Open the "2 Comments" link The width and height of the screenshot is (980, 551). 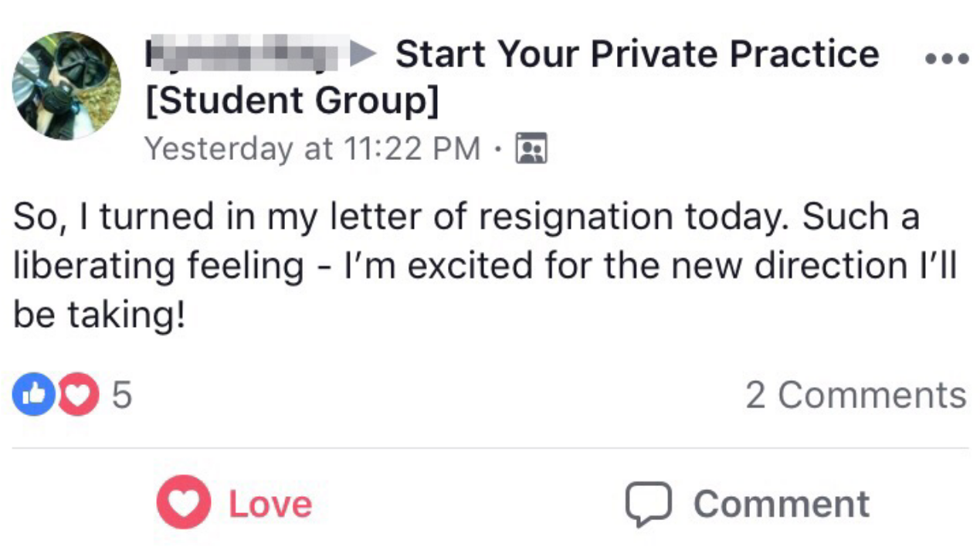[856, 396]
